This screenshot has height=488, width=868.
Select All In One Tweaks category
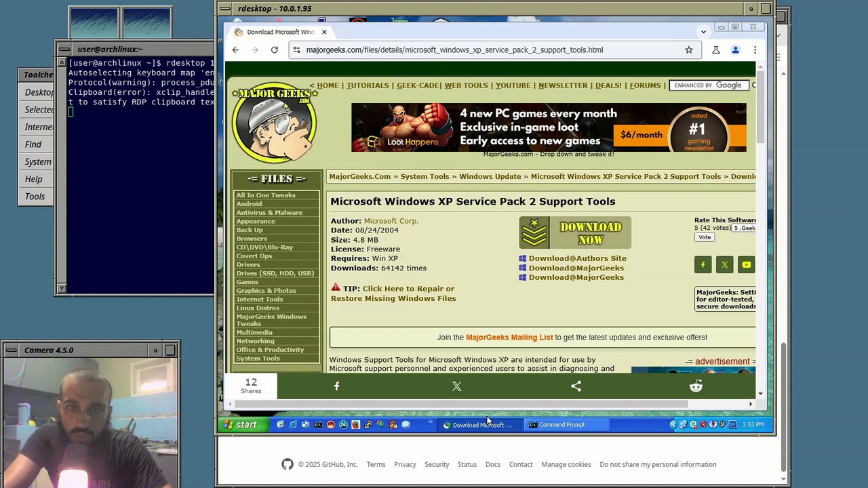click(x=266, y=195)
